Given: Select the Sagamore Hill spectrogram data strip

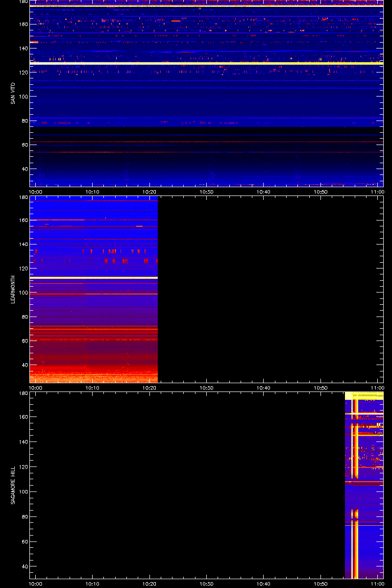Looking at the screenshot, I should (364, 485).
